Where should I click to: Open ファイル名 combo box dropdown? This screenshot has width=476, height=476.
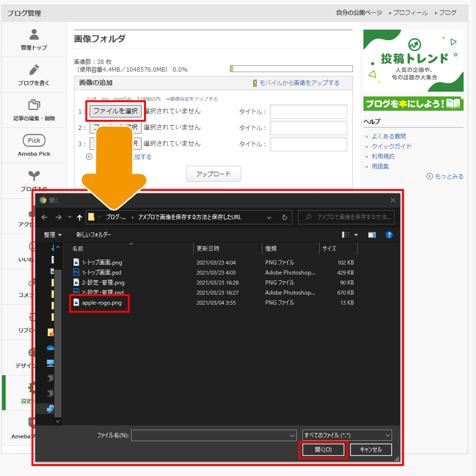(x=292, y=435)
